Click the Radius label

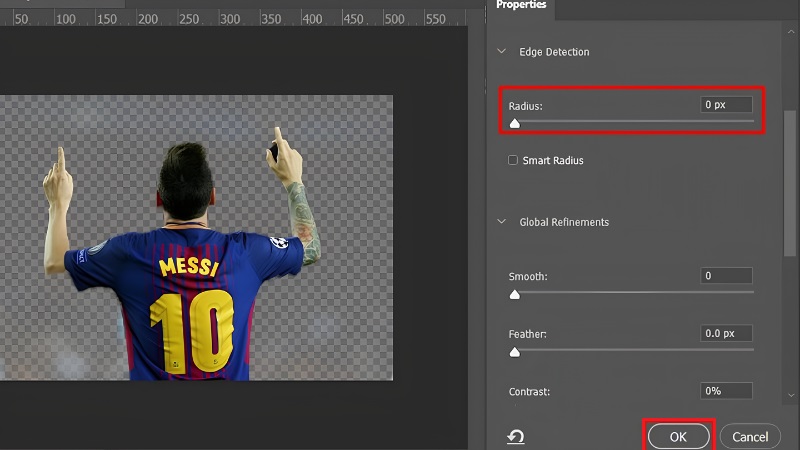click(525, 106)
